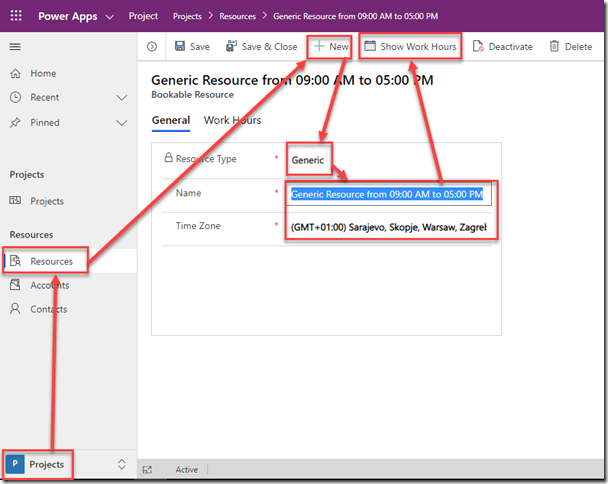Expand the Recent section chevron
This screenshot has height=484, width=608.
click(x=122, y=98)
